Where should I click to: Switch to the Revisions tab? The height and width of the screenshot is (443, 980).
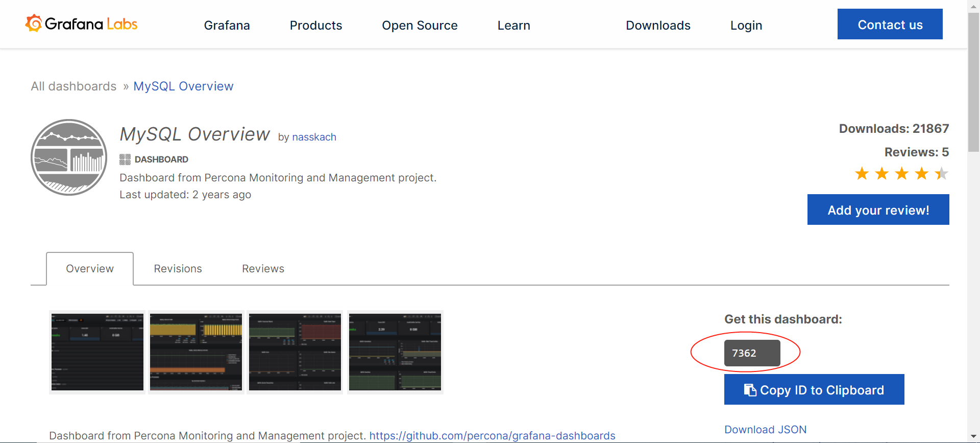[x=178, y=268]
